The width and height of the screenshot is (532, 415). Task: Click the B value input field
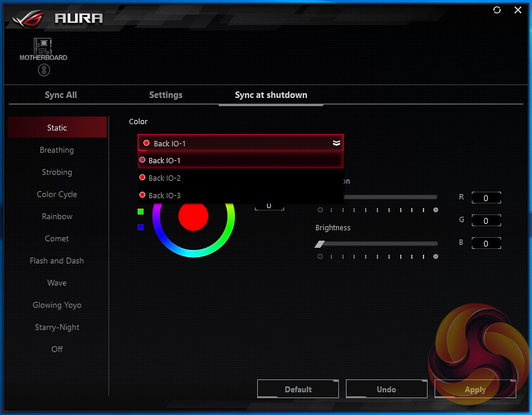[486, 244]
